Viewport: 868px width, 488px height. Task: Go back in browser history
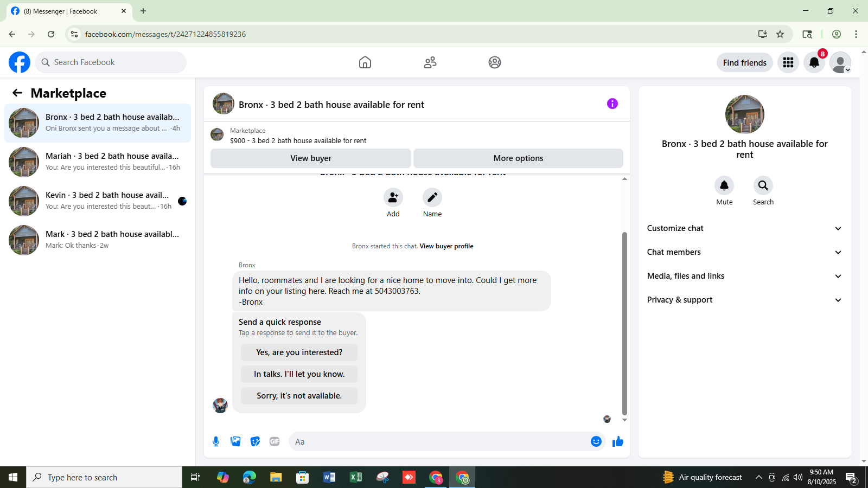coord(12,34)
